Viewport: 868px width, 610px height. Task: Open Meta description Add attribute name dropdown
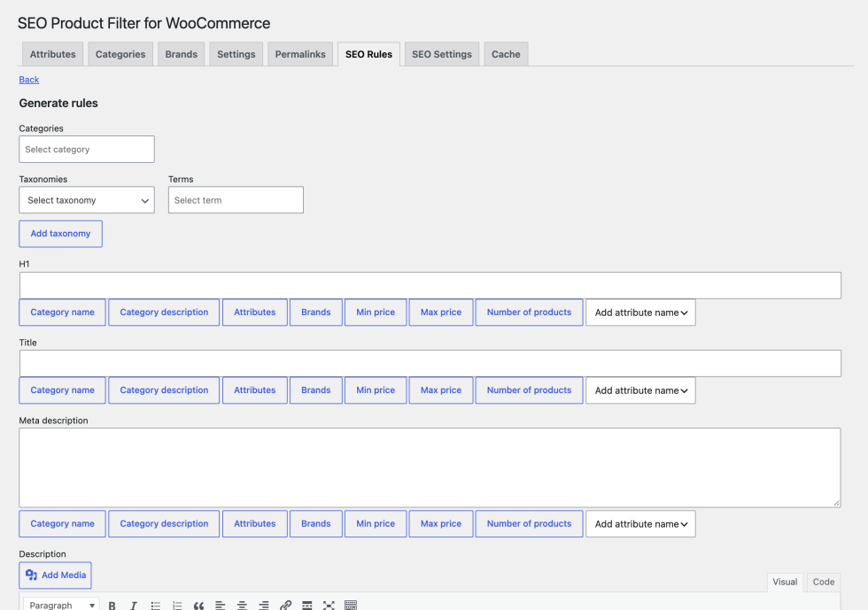[640, 524]
